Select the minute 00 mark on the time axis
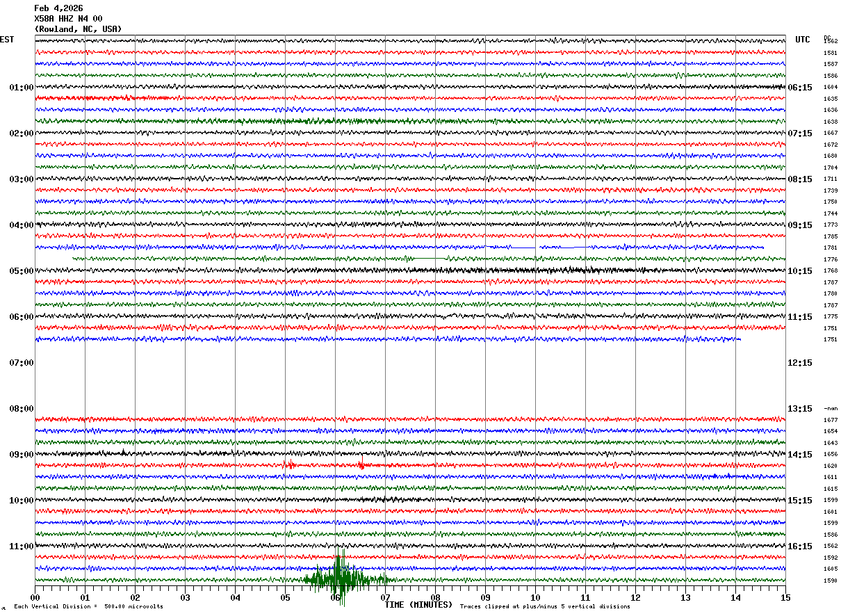The image size is (841, 616). 35,597
